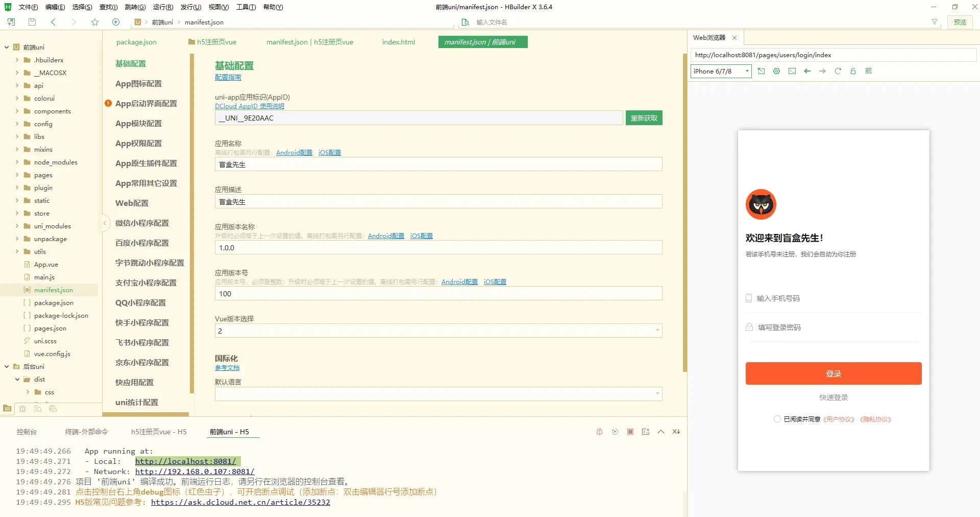Save the file with the save icon
The height and width of the screenshot is (517, 980).
click(x=32, y=22)
